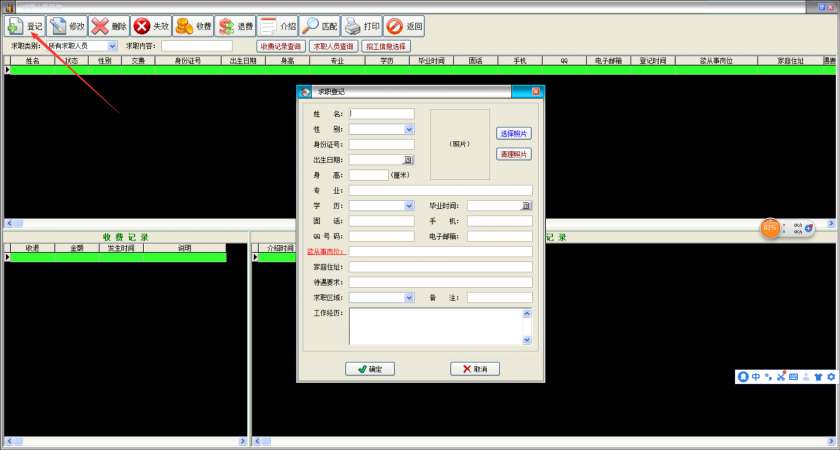
Task: Open the 出生日期 date picker button
Action: (408, 160)
